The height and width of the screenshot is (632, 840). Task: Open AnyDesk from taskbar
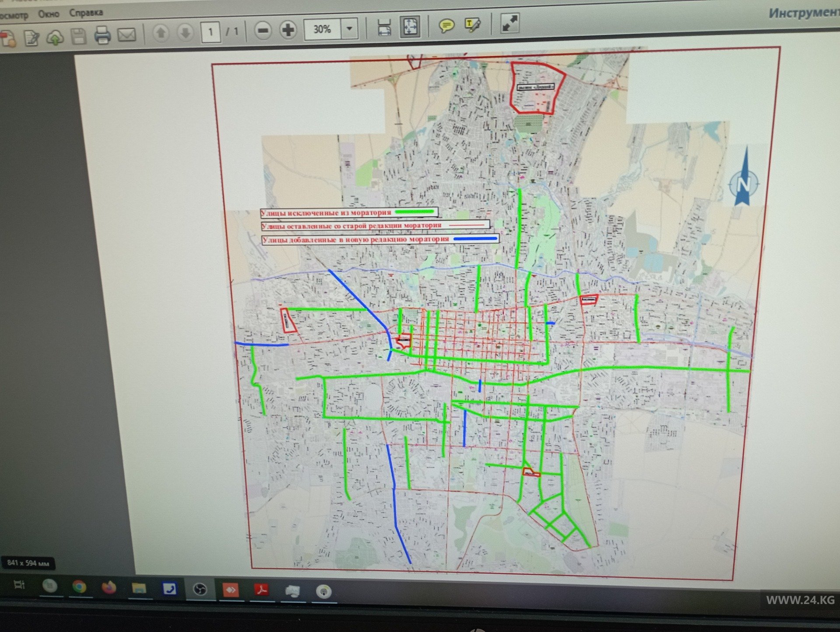click(x=231, y=590)
